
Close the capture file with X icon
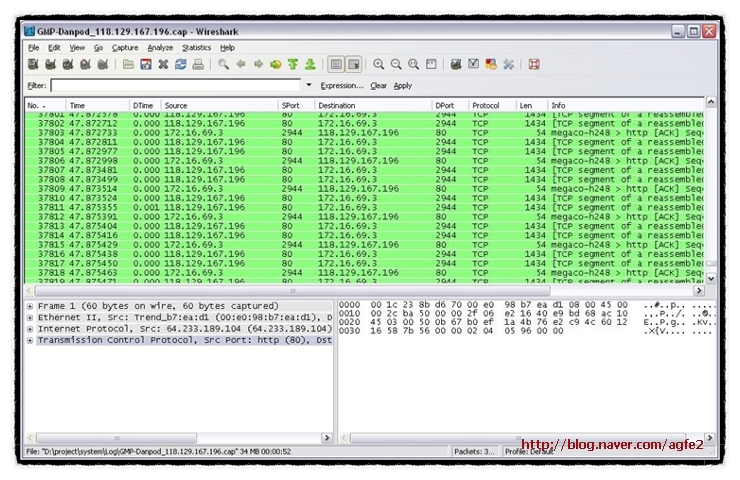(163, 64)
